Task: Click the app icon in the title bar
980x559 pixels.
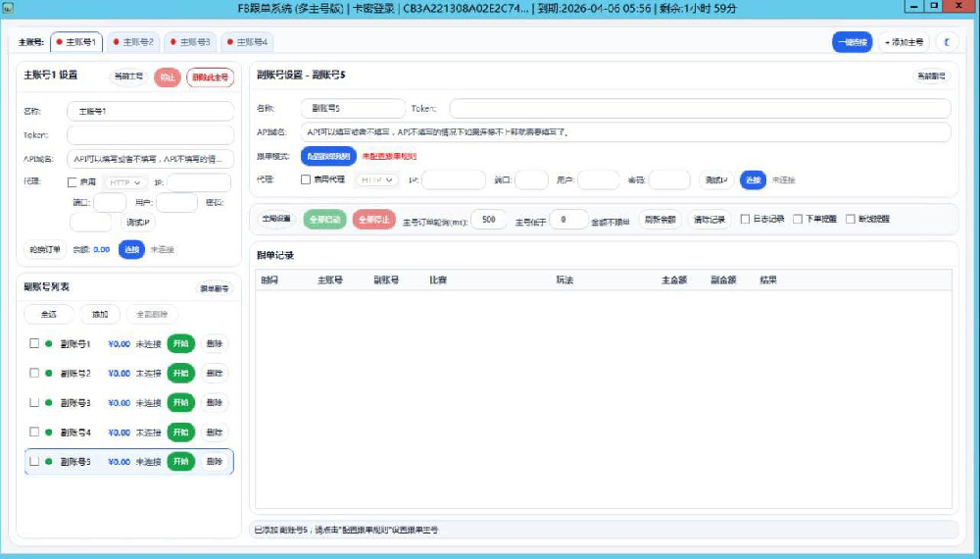Action: [x=8, y=8]
